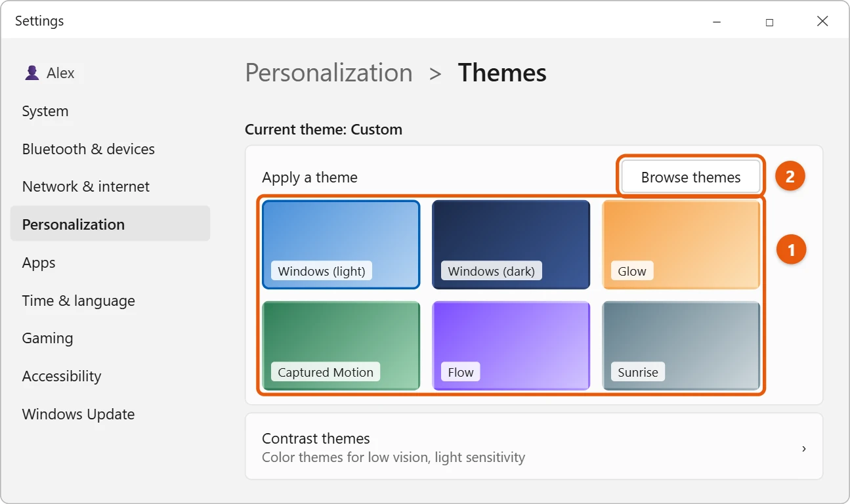This screenshot has height=504, width=850.
Task: Expand Contrast themes chevron arrow
Action: tap(804, 449)
